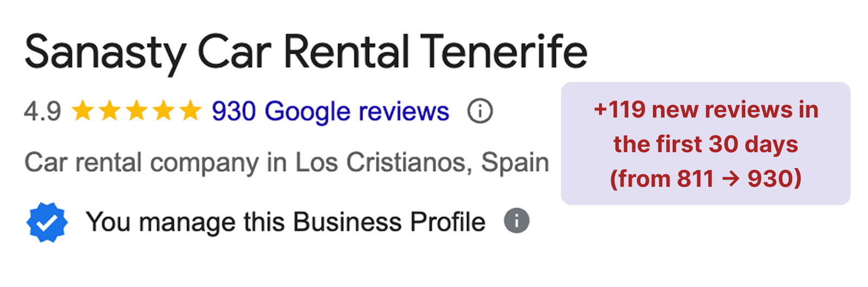Click the arrow between 811 and 930
The height and width of the screenshot is (287, 868).
[x=731, y=179]
